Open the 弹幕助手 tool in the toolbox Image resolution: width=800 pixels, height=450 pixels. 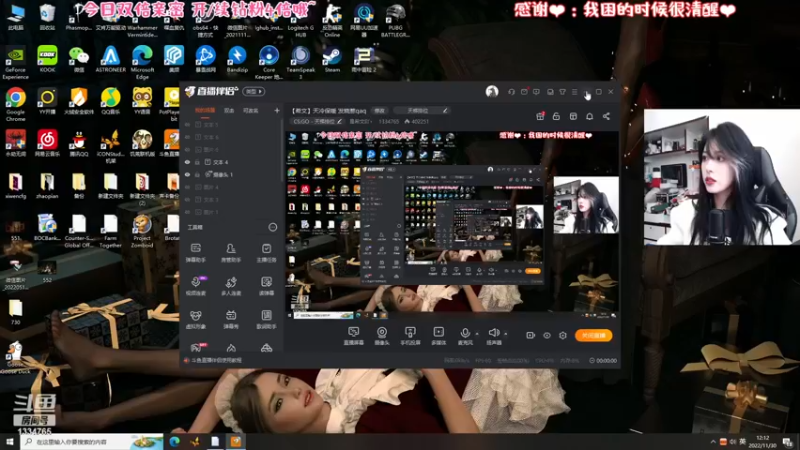tap(195, 253)
